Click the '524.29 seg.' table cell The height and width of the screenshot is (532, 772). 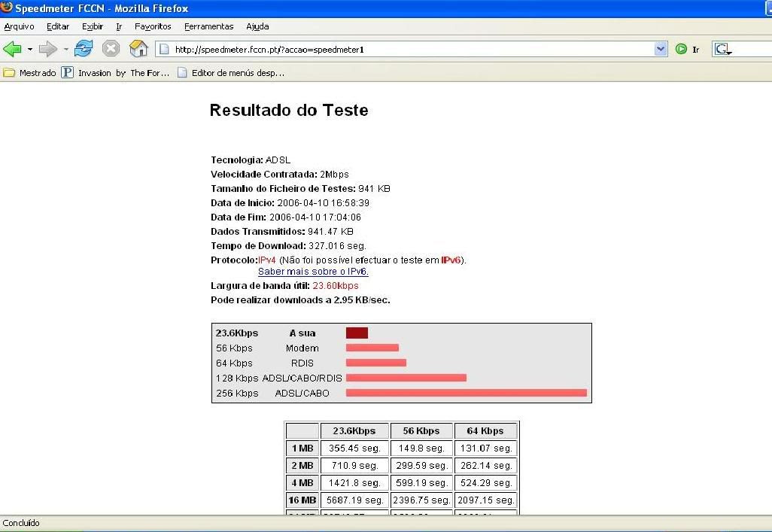[x=485, y=483]
